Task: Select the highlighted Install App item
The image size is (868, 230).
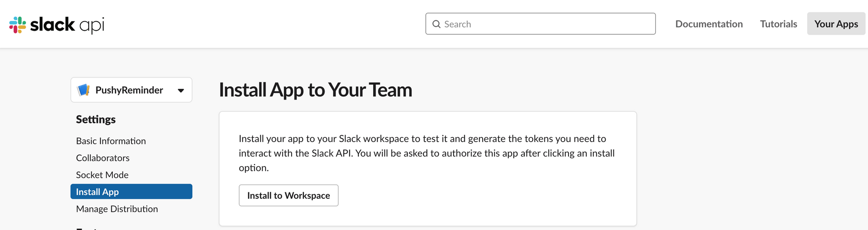Action: click(131, 191)
